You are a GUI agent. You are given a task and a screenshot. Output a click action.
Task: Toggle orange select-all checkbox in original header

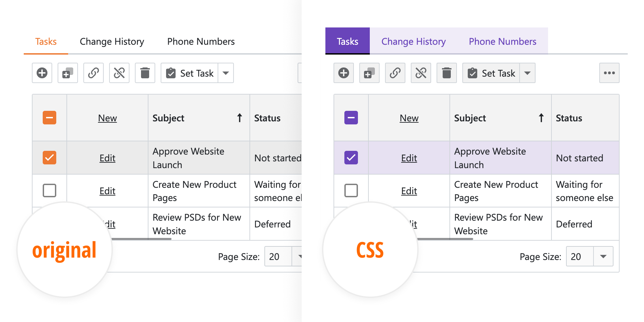[x=49, y=118]
